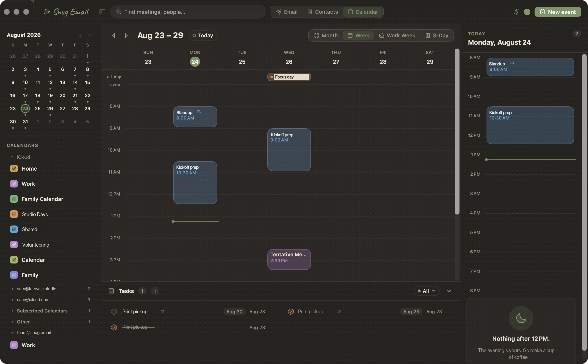Toggle Volunteering calendar checkbox

coord(14,244)
